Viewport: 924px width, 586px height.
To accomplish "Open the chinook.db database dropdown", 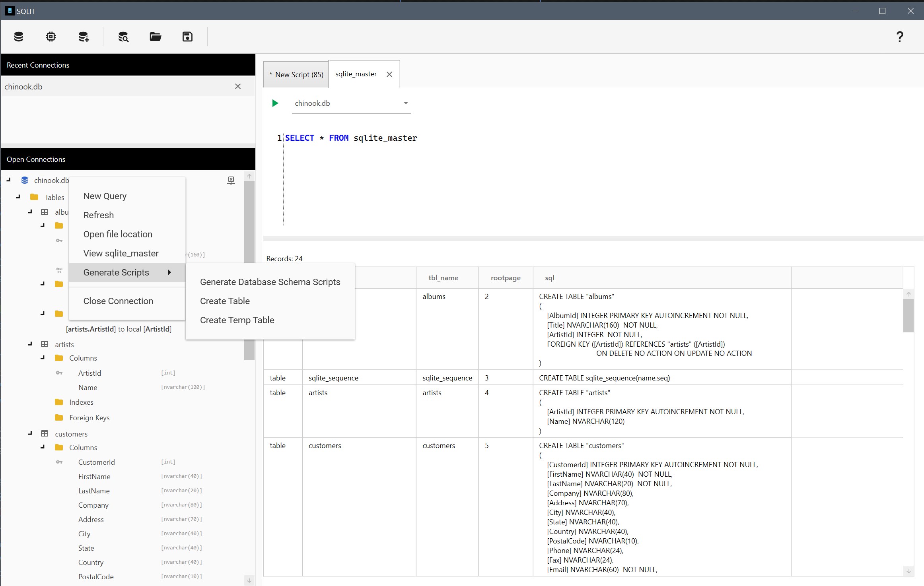I will pos(406,103).
